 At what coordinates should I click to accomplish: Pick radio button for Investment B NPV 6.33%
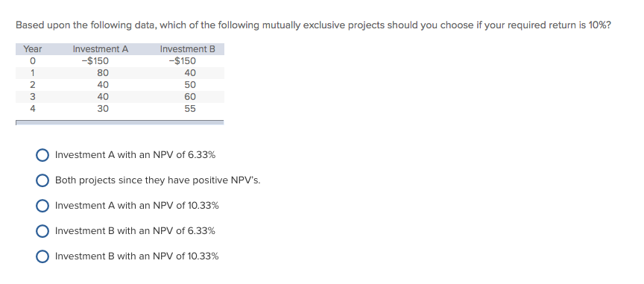pyautogui.click(x=42, y=231)
